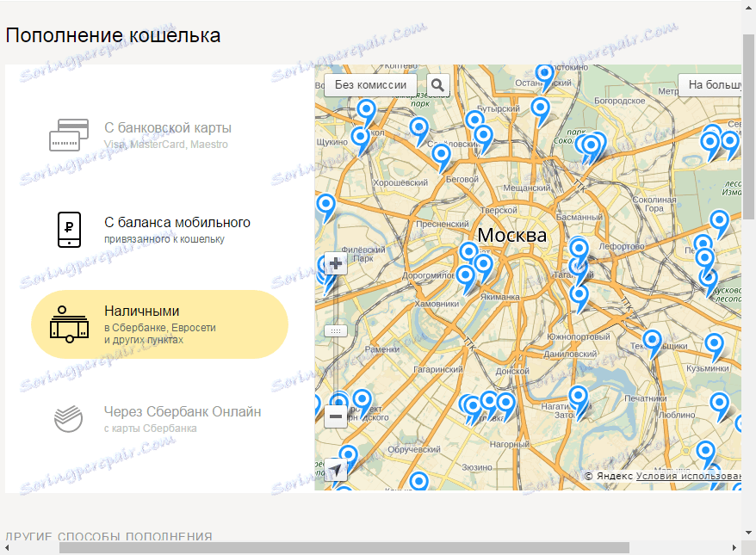
Task: Click the mobile phone ruble icon
Action: point(69,230)
